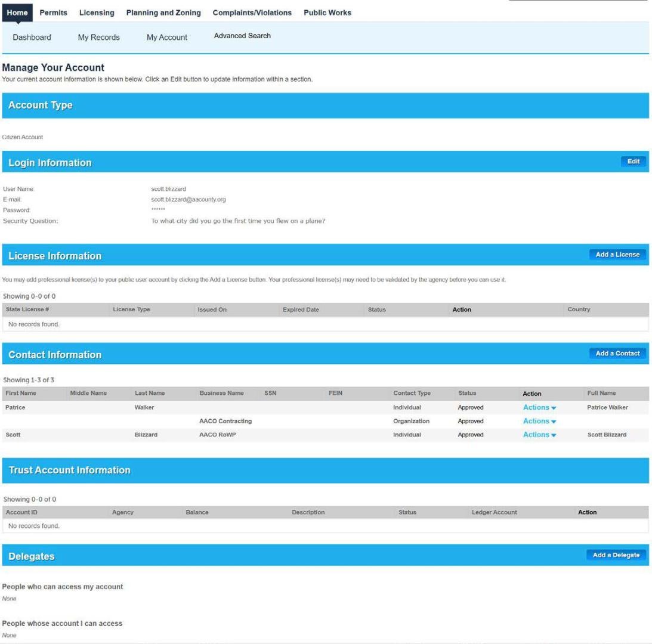Open the Public Works menu
The image size is (652, 644).
click(327, 12)
